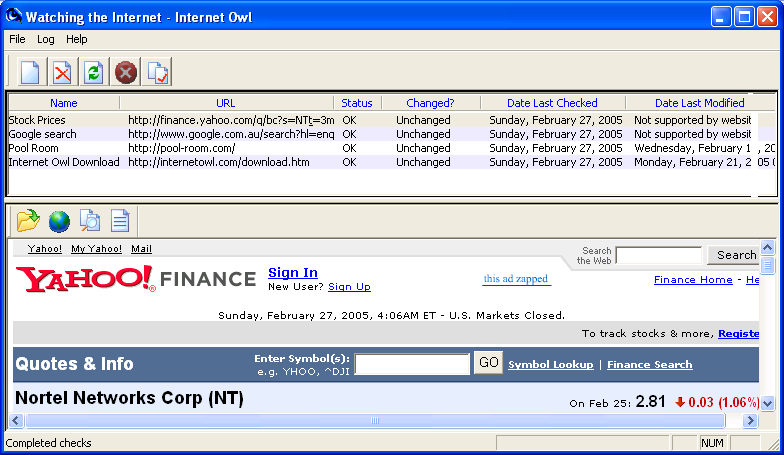The width and height of the screenshot is (784, 455).
Task: Click vertical scrollbar up arrow in preview
Action: (768, 247)
